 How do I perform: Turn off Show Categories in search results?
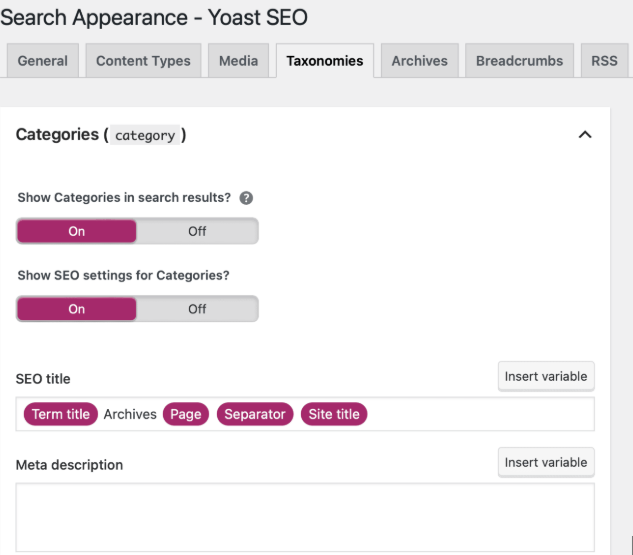(x=197, y=231)
